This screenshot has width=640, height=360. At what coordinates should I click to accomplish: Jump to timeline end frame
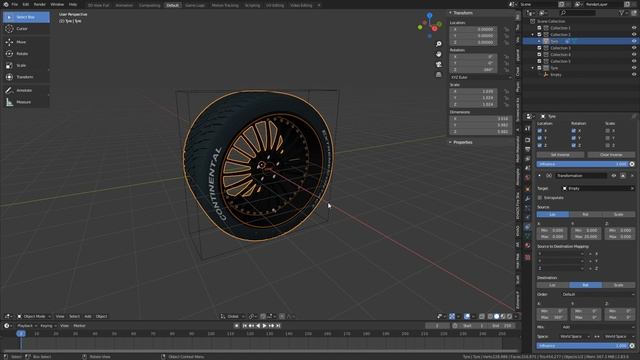click(278, 326)
